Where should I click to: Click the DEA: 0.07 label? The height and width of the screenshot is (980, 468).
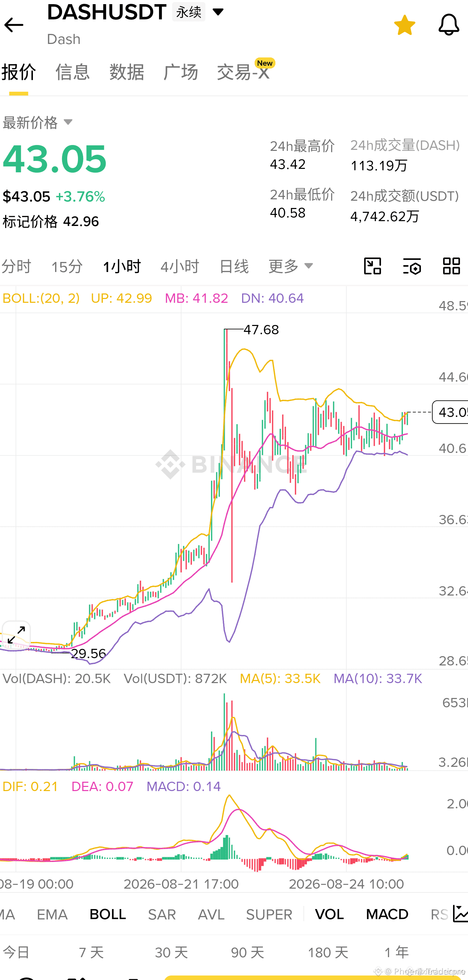click(x=103, y=786)
